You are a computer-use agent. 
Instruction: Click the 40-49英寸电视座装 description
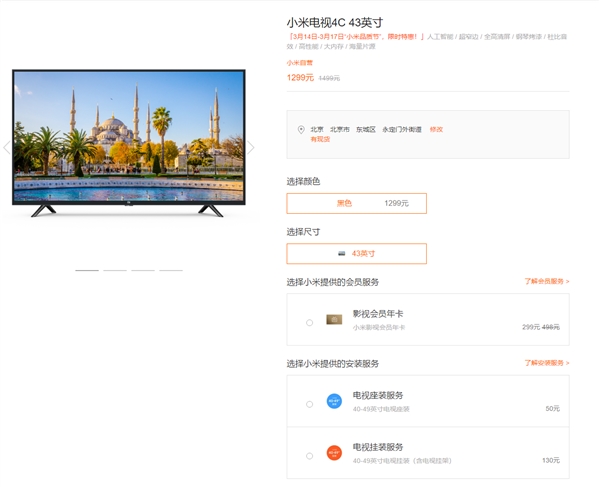[x=381, y=409]
